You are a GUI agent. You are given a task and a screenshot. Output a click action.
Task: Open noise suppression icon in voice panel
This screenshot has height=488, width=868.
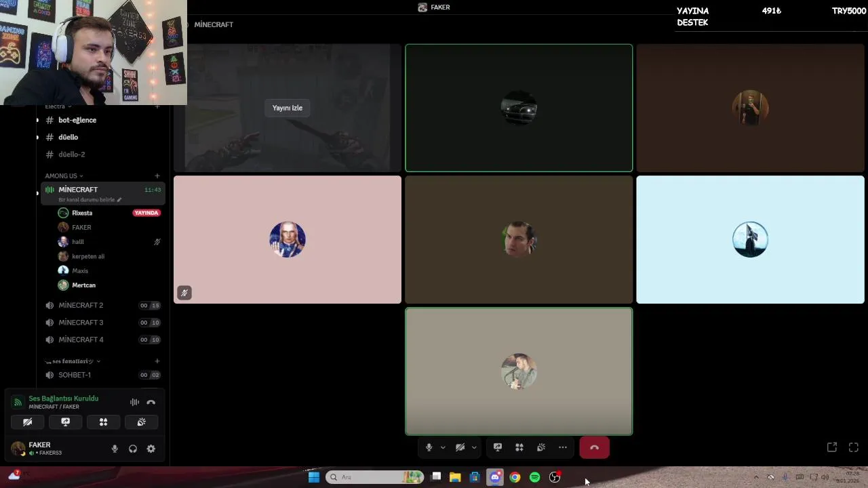coord(134,402)
